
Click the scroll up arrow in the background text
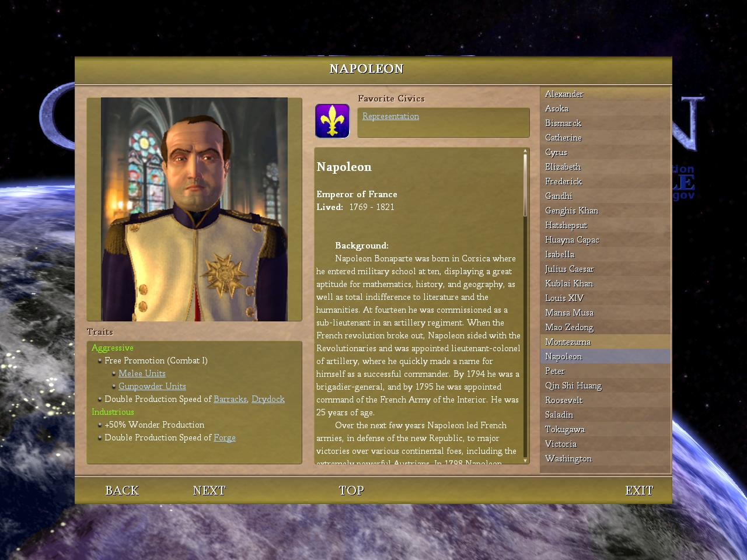525,151
